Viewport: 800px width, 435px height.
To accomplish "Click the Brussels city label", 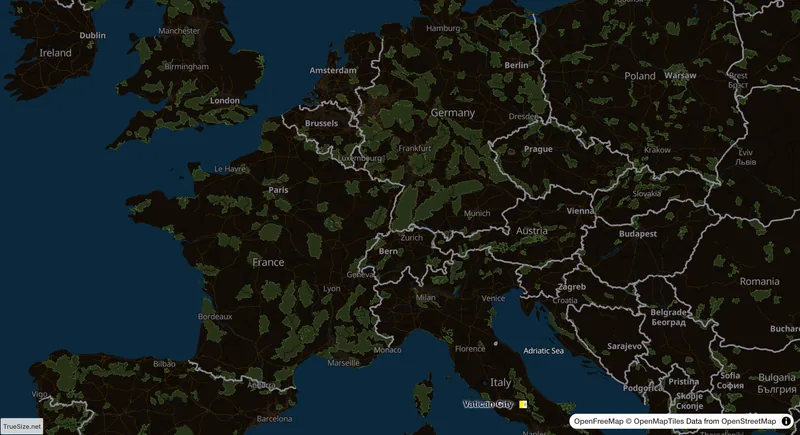I will [x=321, y=123].
